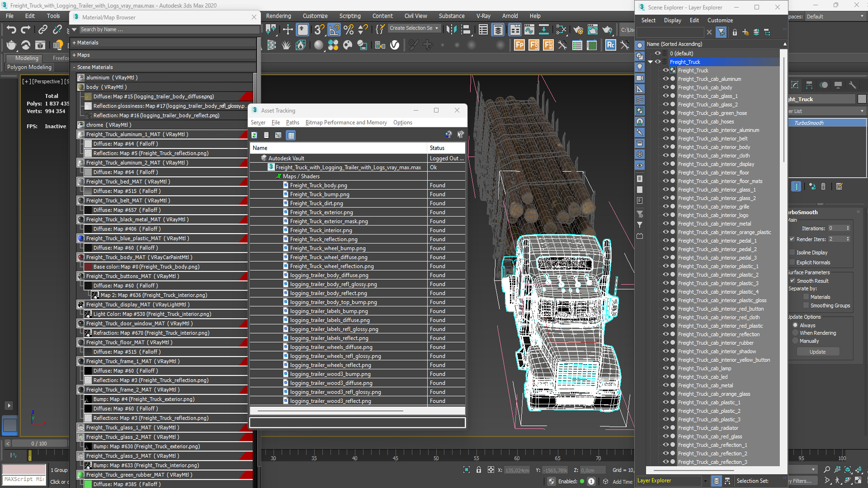Open the Rendering menu
The width and height of the screenshot is (868, 488).
(x=278, y=16)
